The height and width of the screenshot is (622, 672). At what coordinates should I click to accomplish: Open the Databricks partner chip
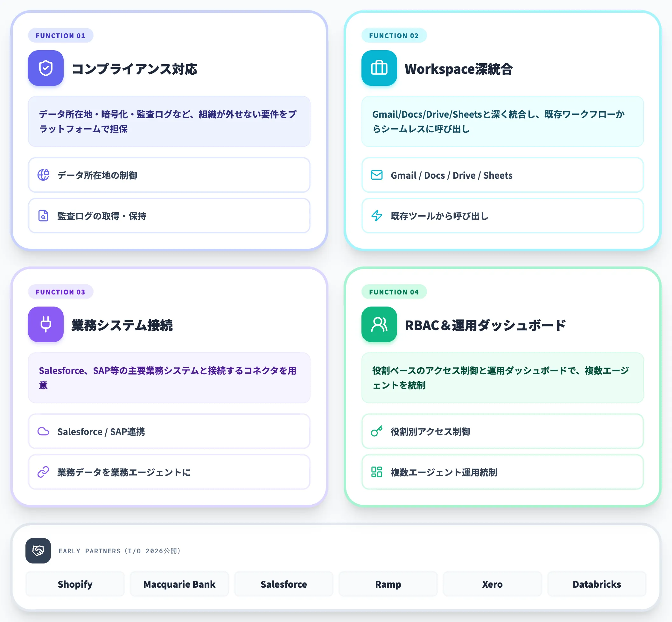tap(597, 584)
